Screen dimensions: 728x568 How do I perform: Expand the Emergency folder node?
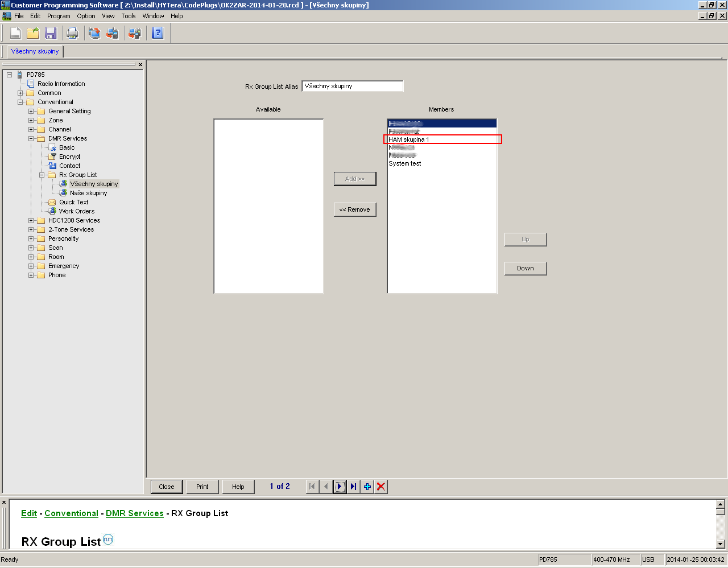click(x=31, y=266)
